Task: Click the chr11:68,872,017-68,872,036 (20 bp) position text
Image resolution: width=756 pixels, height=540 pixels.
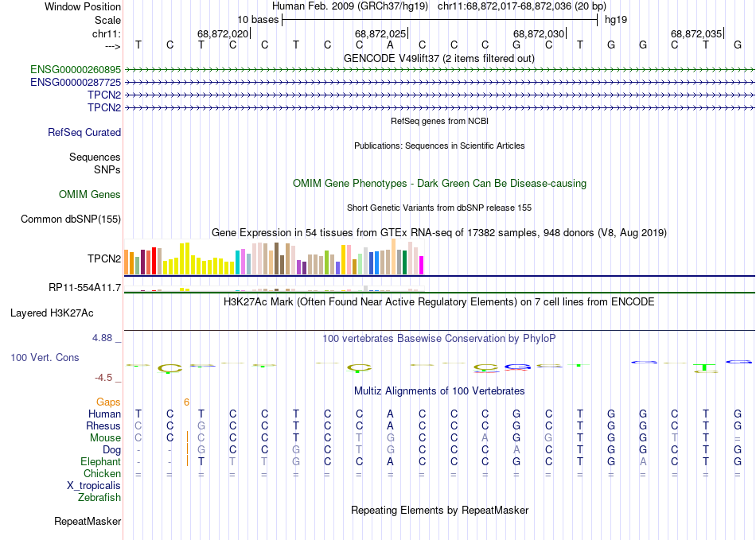Action: coord(522,6)
